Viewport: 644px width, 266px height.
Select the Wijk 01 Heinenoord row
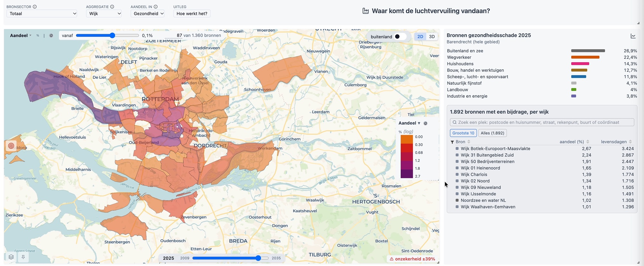[545, 168]
